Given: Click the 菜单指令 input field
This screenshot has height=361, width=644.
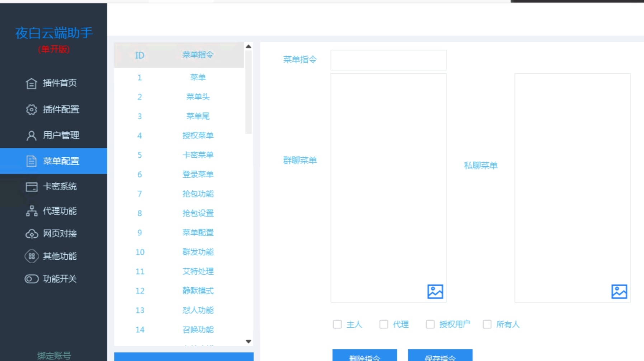Looking at the screenshot, I should (x=388, y=59).
